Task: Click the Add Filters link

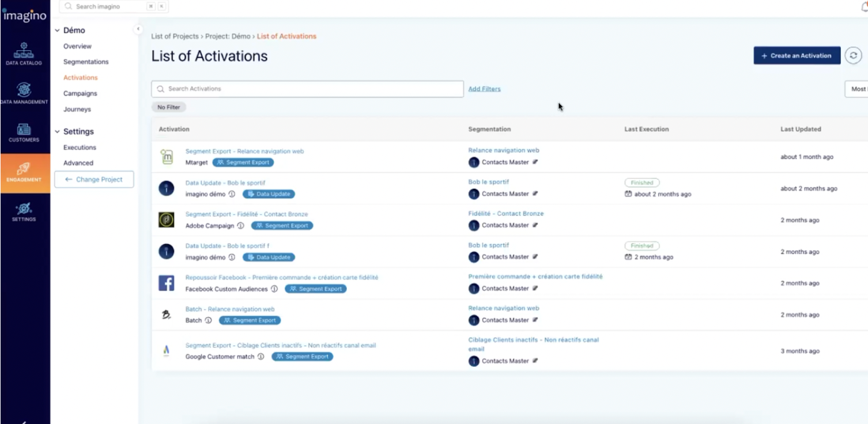Action: [484, 89]
